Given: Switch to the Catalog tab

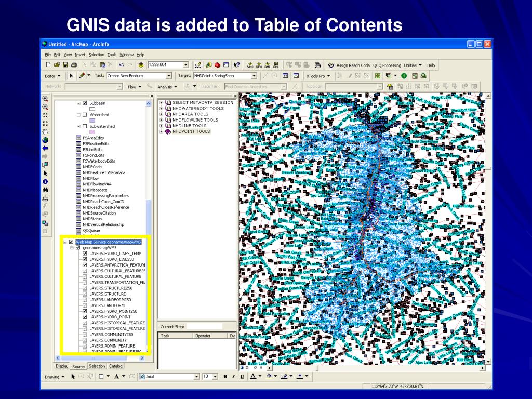Looking at the screenshot, I should point(116,366).
